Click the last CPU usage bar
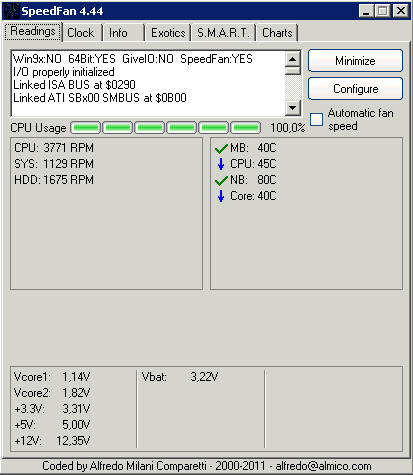413x475 pixels. [246, 128]
